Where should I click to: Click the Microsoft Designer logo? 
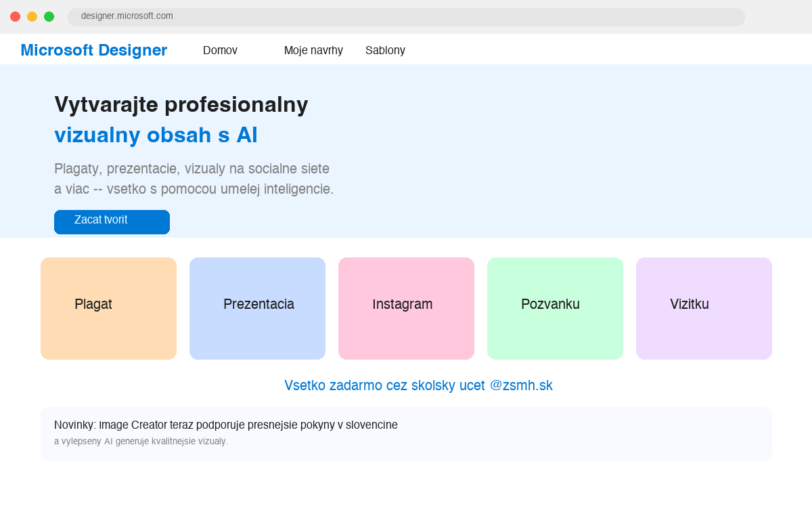(x=93, y=50)
